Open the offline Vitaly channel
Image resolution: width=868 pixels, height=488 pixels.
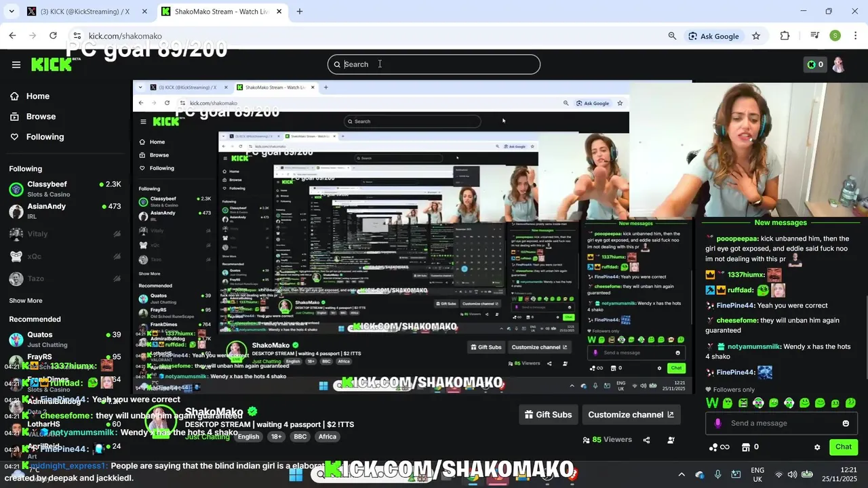point(65,234)
